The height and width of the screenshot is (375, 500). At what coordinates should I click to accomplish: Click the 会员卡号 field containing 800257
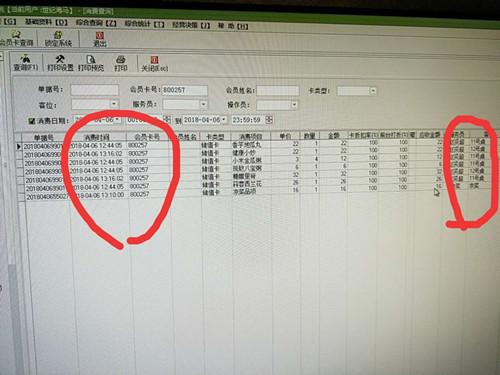[x=185, y=90]
